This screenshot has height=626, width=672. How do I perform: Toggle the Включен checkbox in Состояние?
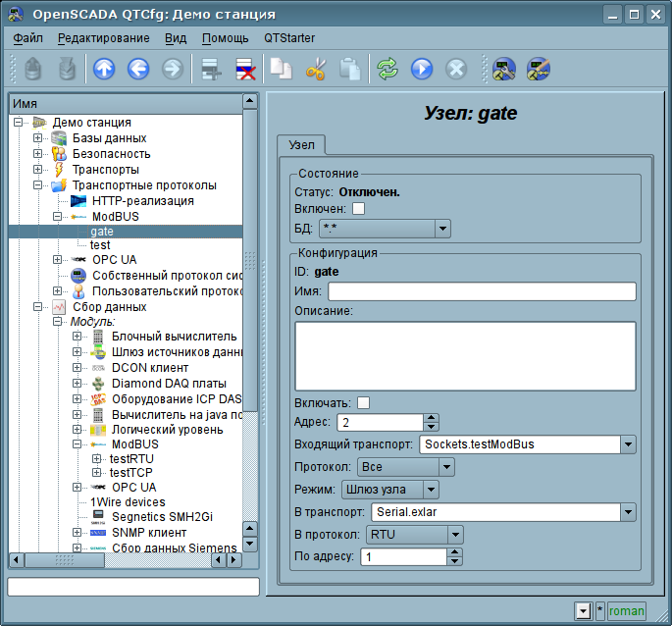(358, 209)
